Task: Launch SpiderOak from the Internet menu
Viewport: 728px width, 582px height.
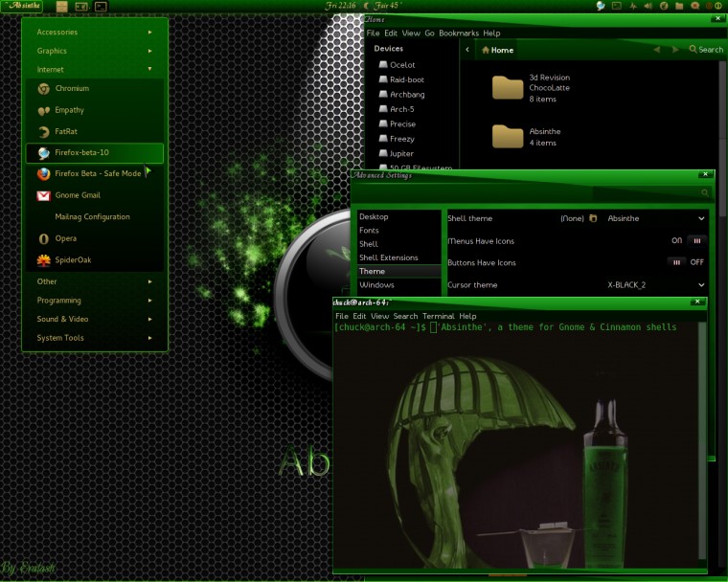Action: [95, 260]
